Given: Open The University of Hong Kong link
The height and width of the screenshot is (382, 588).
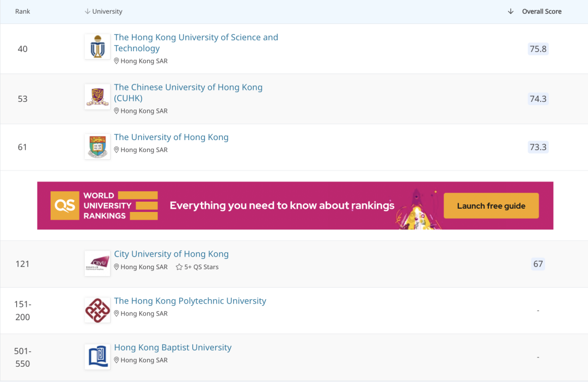Looking at the screenshot, I should coord(171,137).
